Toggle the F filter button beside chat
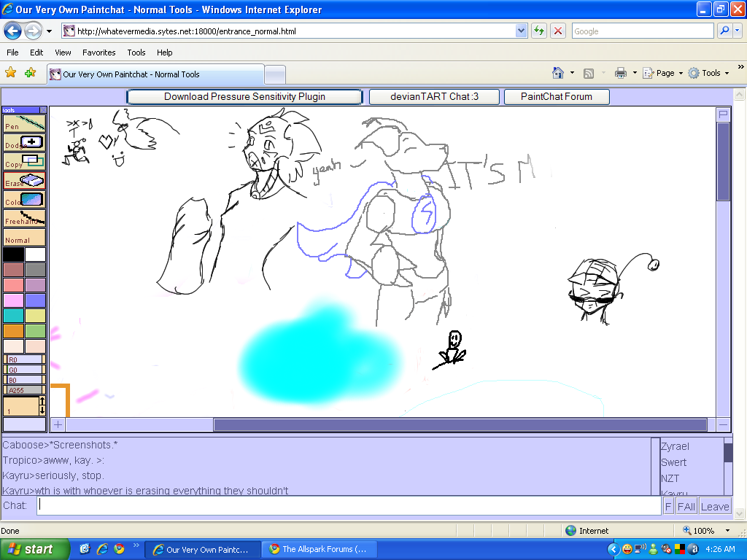The height and width of the screenshot is (560, 747). point(667,505)
